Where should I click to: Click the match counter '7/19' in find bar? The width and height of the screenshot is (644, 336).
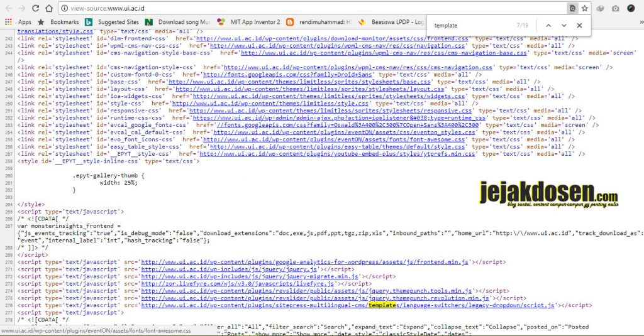point(522,26)
